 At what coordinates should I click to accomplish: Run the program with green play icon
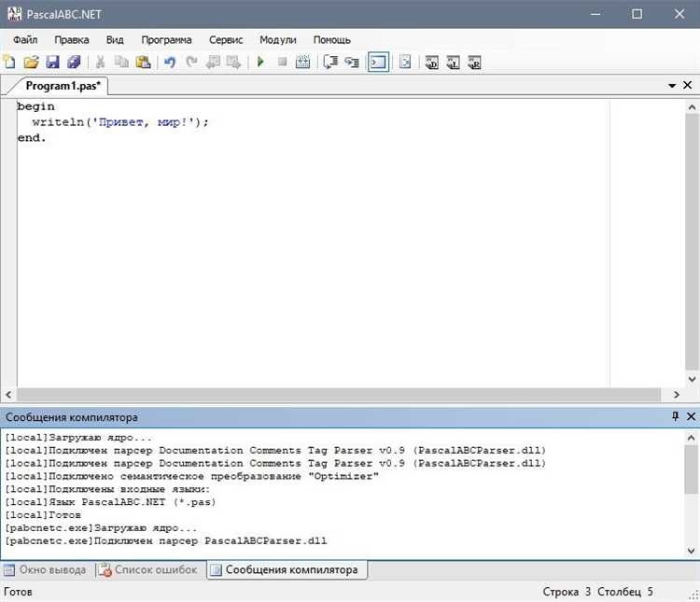point(260,63)
